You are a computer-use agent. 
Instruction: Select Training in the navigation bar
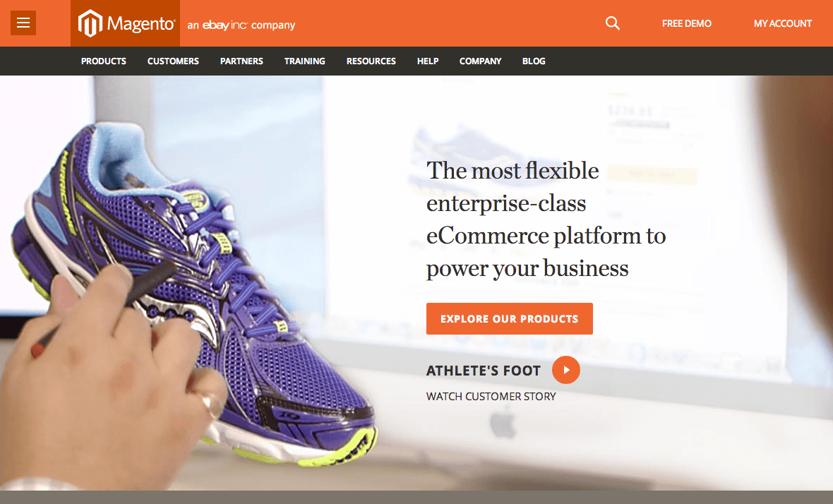(304, 61)
